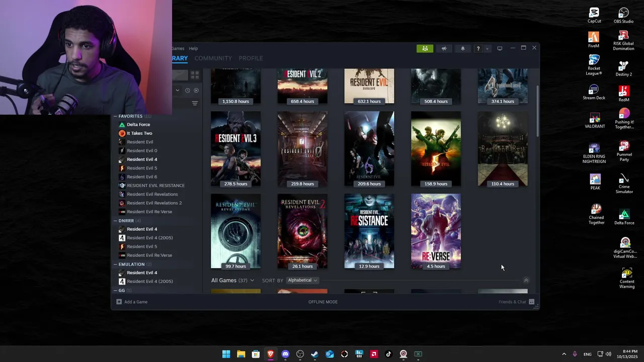This screenshot has width=644, height=362.
Task: Open the library sidebar filter options icon
Action: (x=195, y=103)
